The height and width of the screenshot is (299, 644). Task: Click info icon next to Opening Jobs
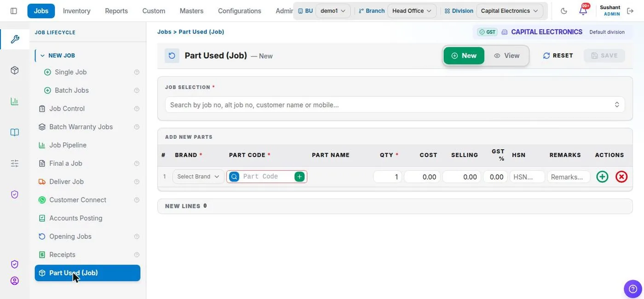pos(137,237)
